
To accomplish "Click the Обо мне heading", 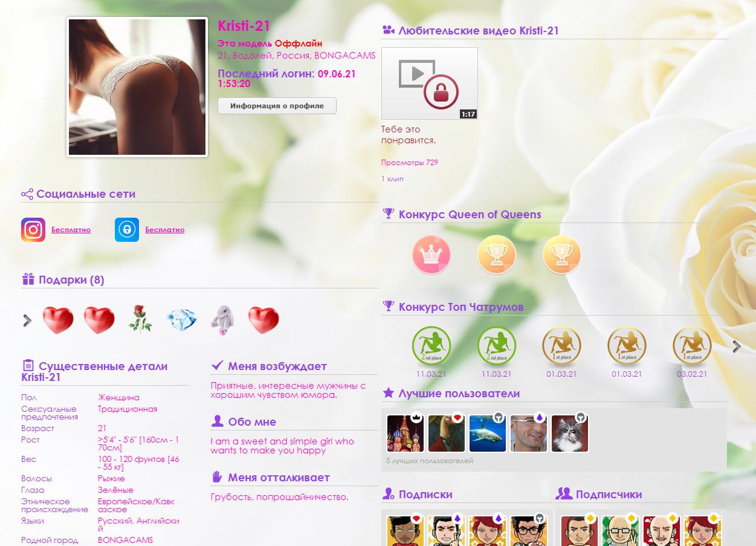I will [252, 421].
